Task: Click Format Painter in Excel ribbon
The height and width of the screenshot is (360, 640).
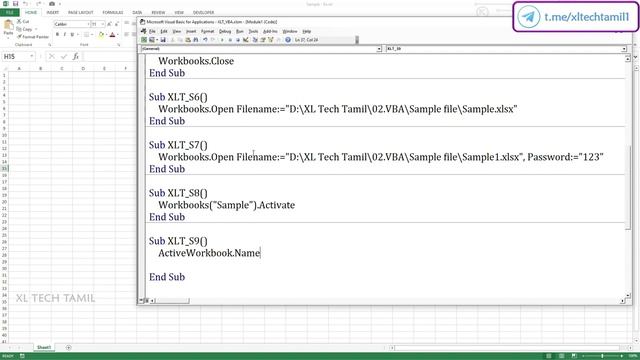Action: [x=33, y=37]
